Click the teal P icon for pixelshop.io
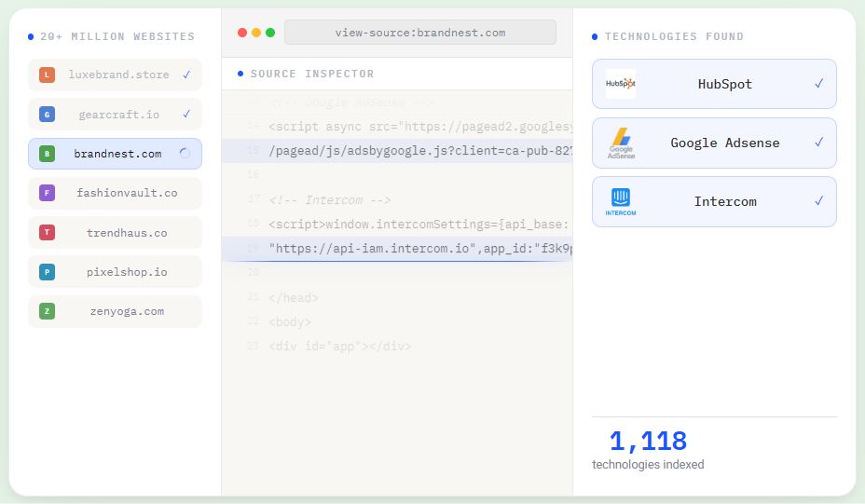The width and height of the screenshot is (865, 504). 47,272
